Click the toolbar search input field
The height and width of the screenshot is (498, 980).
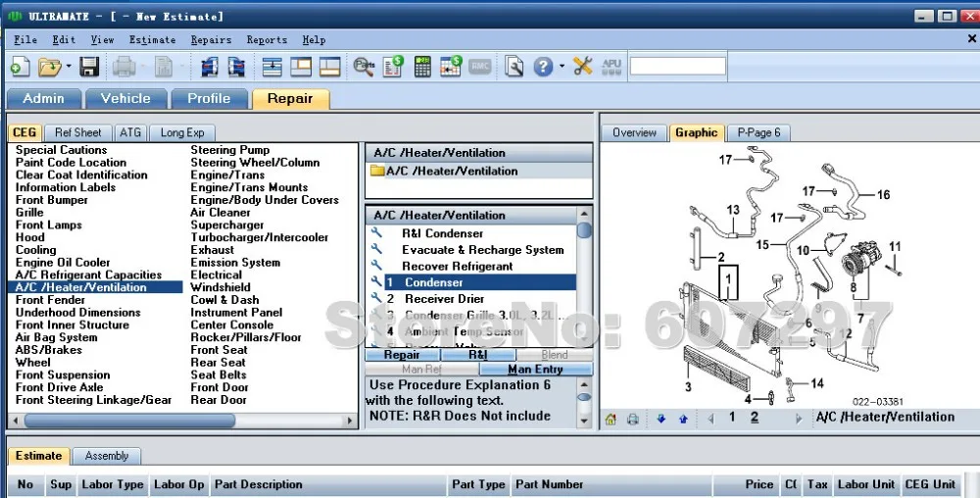[x=677, y=66]
